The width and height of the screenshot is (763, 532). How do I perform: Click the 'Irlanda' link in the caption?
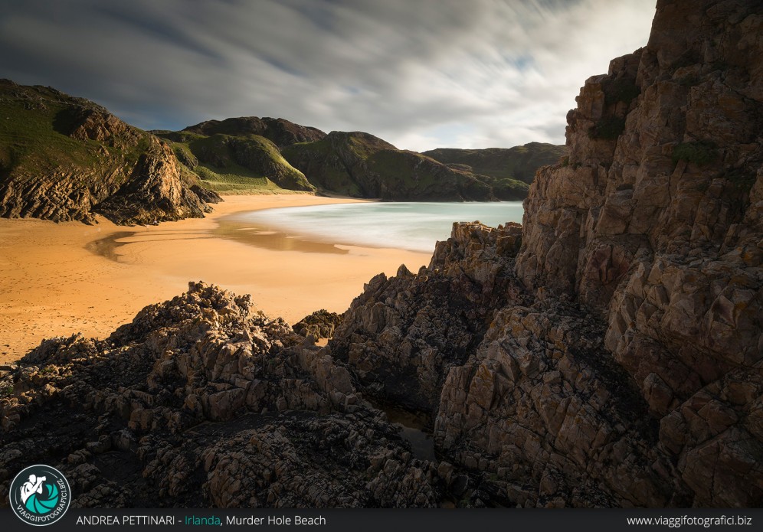coord(202,521)
